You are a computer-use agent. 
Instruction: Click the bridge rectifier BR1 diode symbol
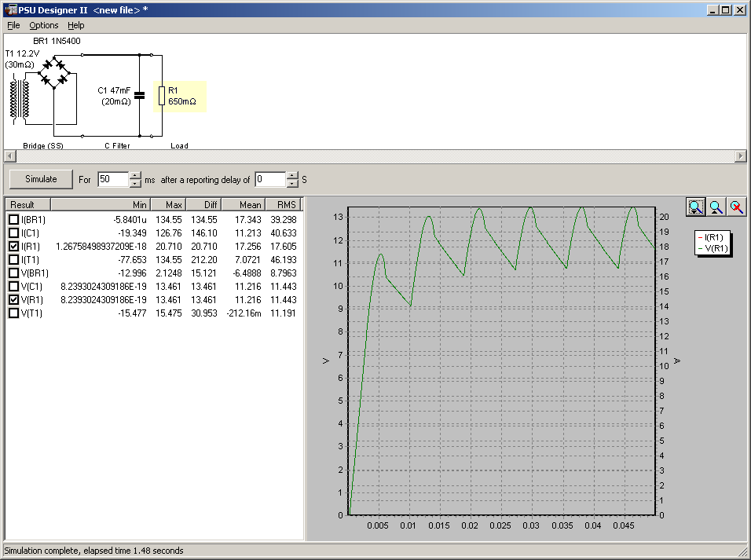[54, 71]
